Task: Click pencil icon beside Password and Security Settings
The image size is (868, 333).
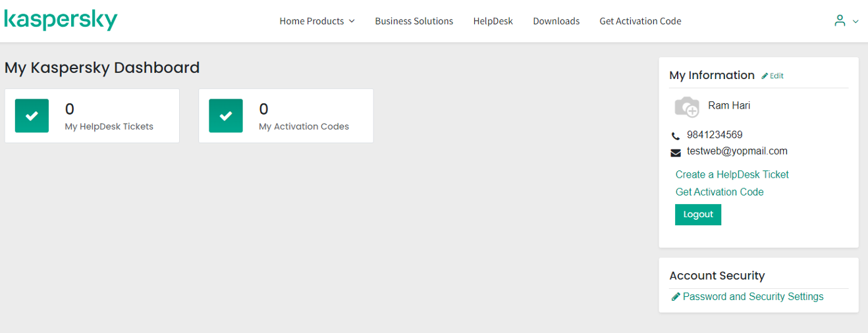Action: click(x=676, y=297)
